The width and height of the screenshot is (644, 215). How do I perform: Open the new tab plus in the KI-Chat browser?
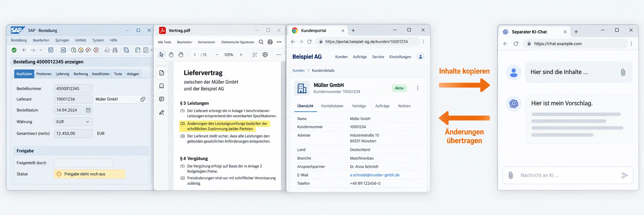point(576,32)
